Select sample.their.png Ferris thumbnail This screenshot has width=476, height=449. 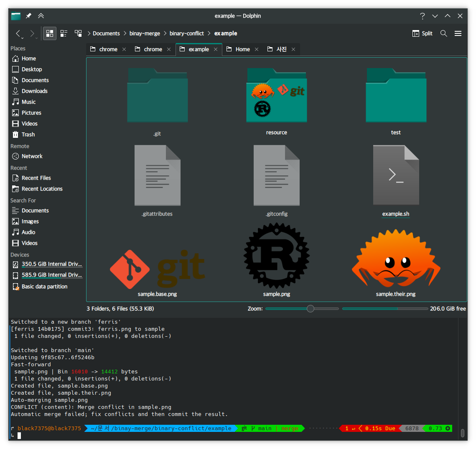tap(396, 259)
